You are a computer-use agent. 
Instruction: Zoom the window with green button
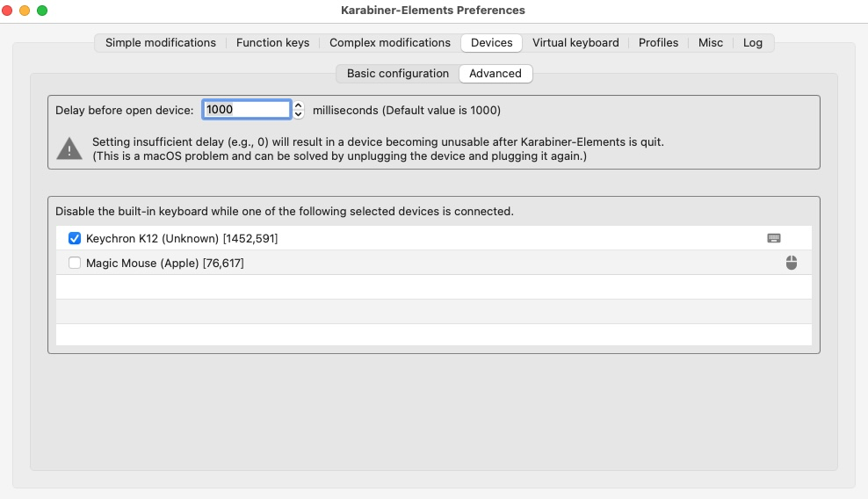pyautogui.click(x=42, y=11)
